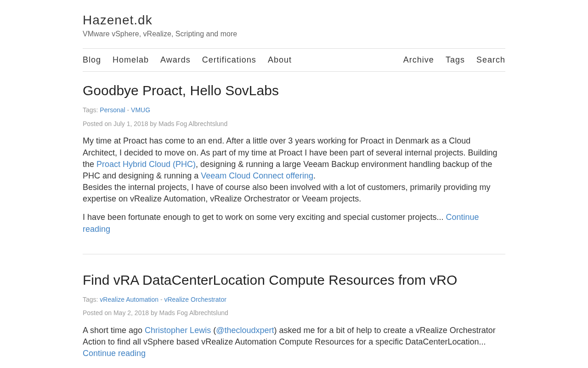This screenshot has width=588, height=368.
Task: Open the Archive menu item
Action: tap(418, 60)
